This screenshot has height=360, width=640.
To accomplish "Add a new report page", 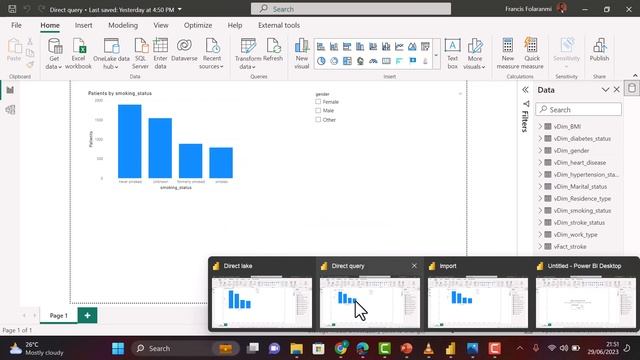I will click(x=87, y=315).
